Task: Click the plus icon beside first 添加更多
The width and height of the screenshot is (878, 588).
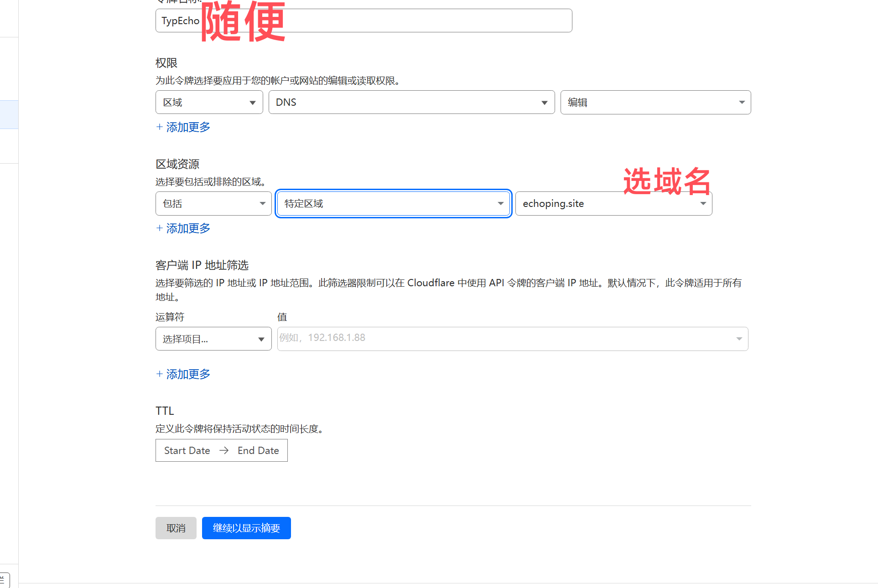Action: click(160, 127)
